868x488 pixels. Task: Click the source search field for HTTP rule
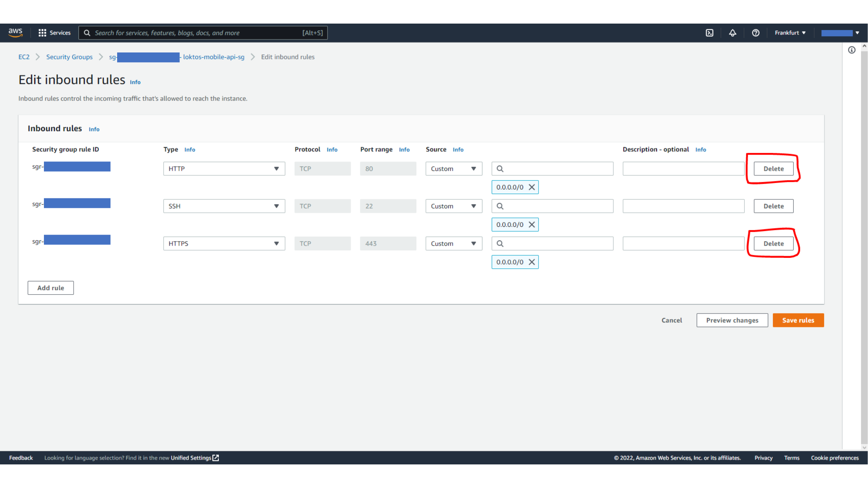pyautogui.click(x=552, y=169)
